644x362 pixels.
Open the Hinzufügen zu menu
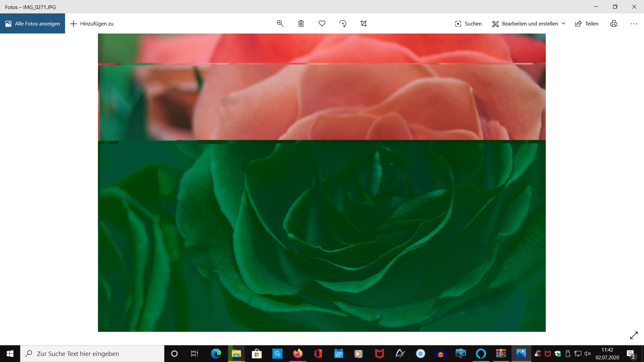91,23
